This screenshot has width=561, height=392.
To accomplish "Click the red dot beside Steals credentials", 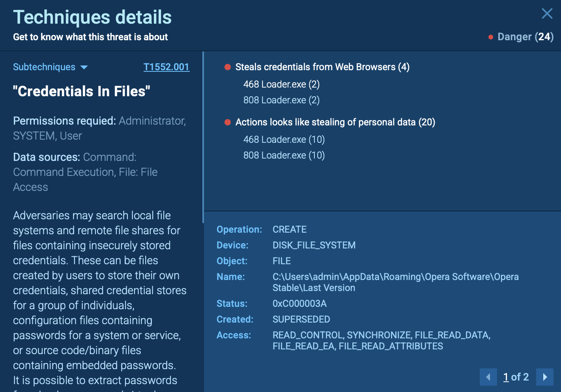I will (228, 67).
